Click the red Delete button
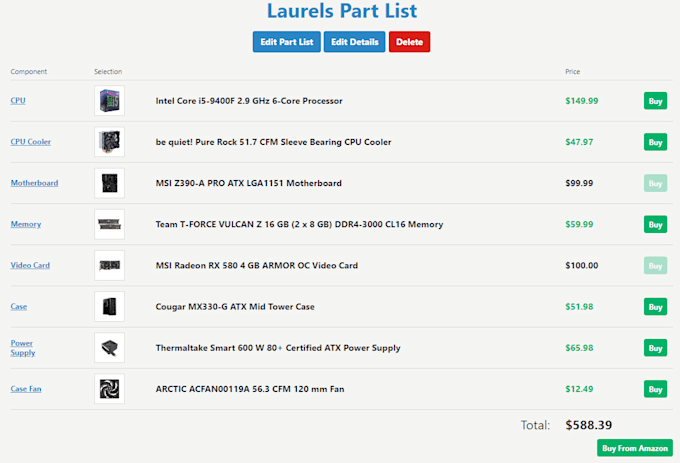 409,42
